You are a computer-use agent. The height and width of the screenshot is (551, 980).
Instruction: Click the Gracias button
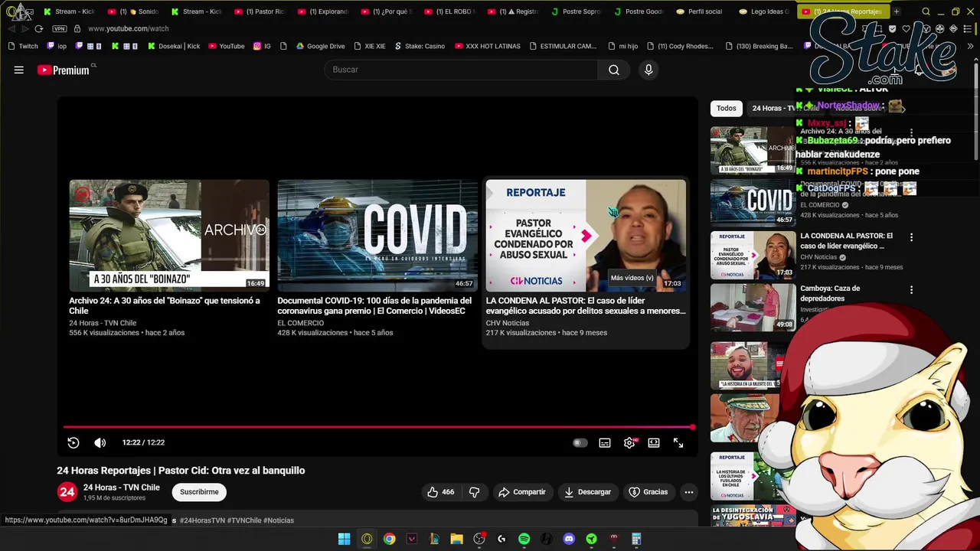click(x=648, y=492)
